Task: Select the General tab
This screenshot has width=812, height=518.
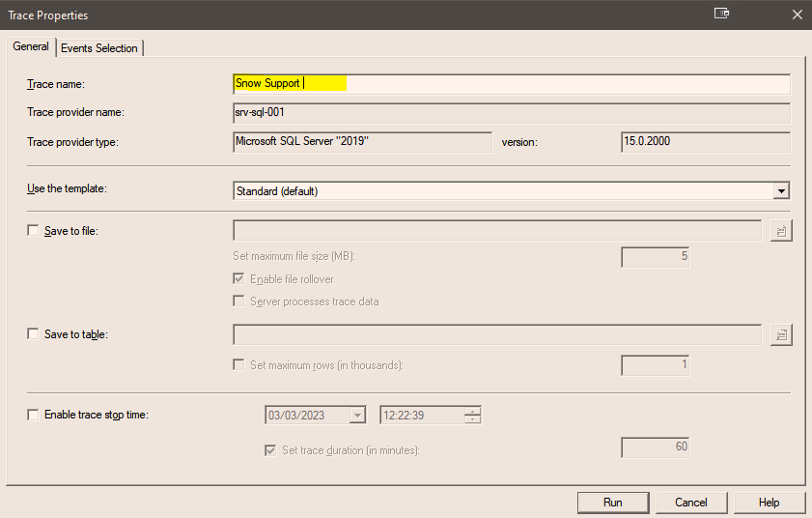Action: pyautogui.click(x=31, y=46)
